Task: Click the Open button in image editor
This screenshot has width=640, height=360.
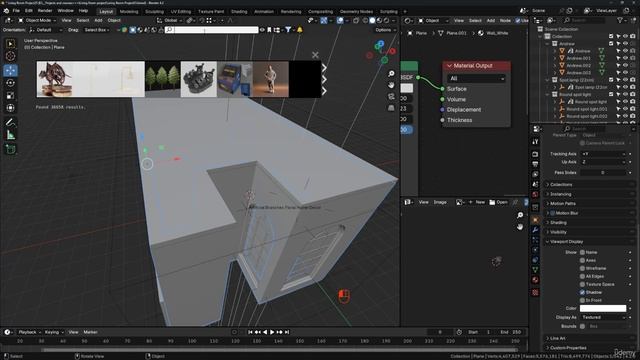Action: (x=498, y=202)
